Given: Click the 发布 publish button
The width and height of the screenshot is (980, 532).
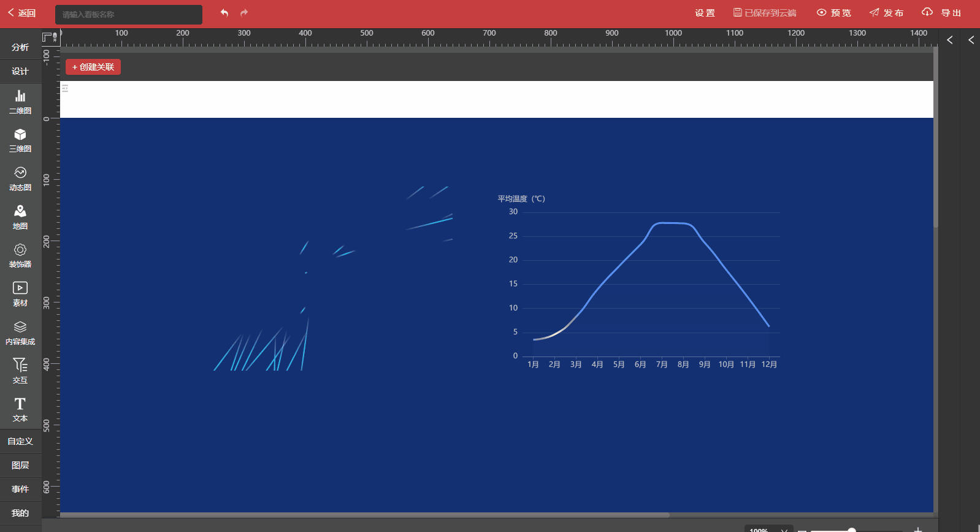Looking at the screenshot, I should point(886,13).
